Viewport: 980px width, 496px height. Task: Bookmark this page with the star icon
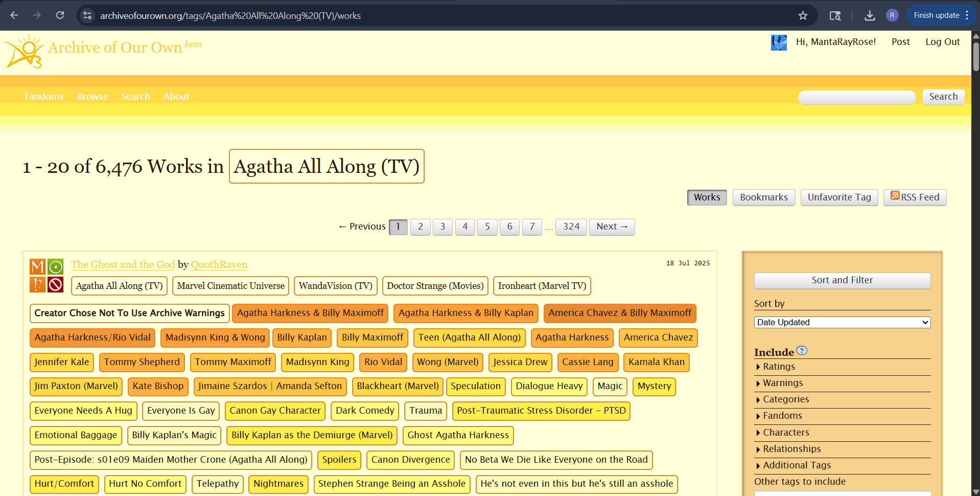pos(803,16)
